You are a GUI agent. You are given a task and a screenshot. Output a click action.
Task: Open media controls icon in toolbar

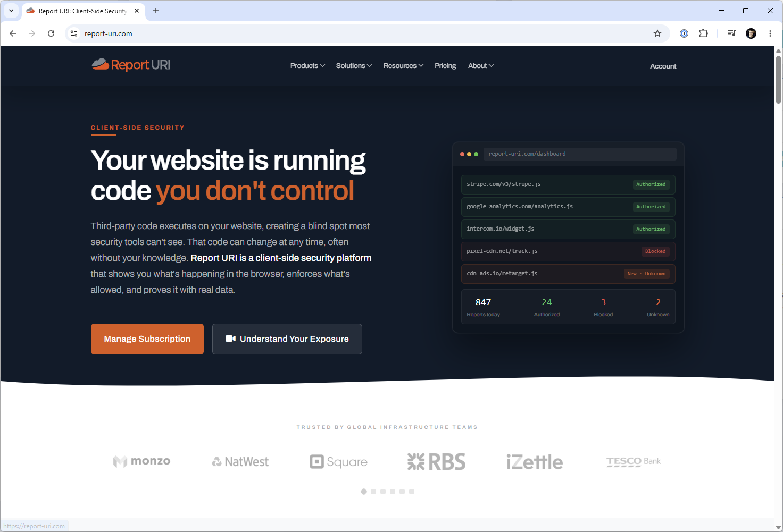pos(732,33)
